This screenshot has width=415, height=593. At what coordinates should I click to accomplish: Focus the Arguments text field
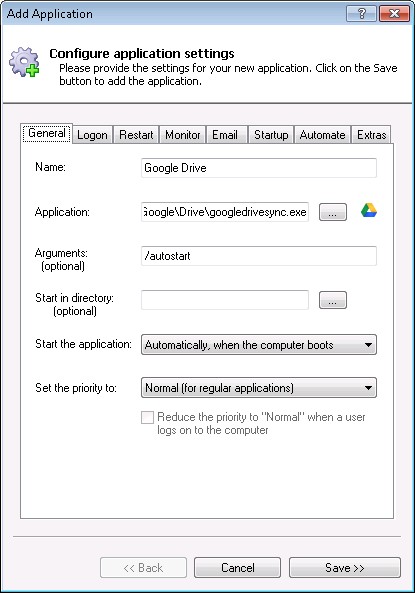point(259,256)
